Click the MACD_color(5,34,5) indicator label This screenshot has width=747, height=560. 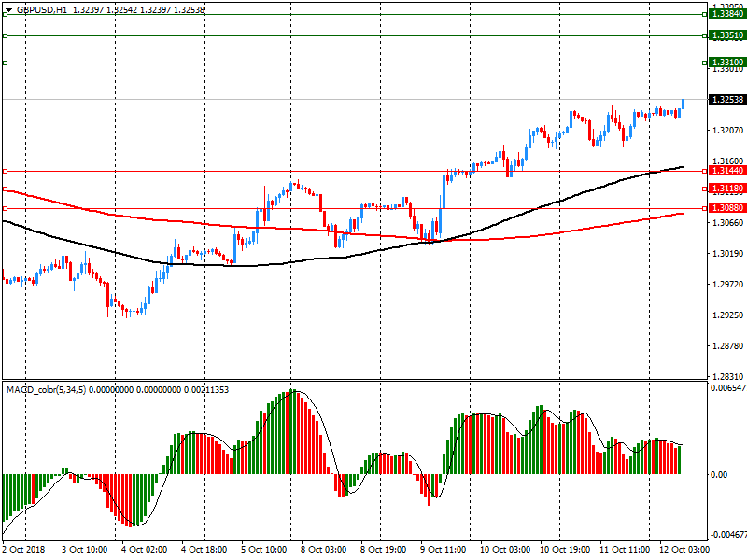[x=47, y=389]
